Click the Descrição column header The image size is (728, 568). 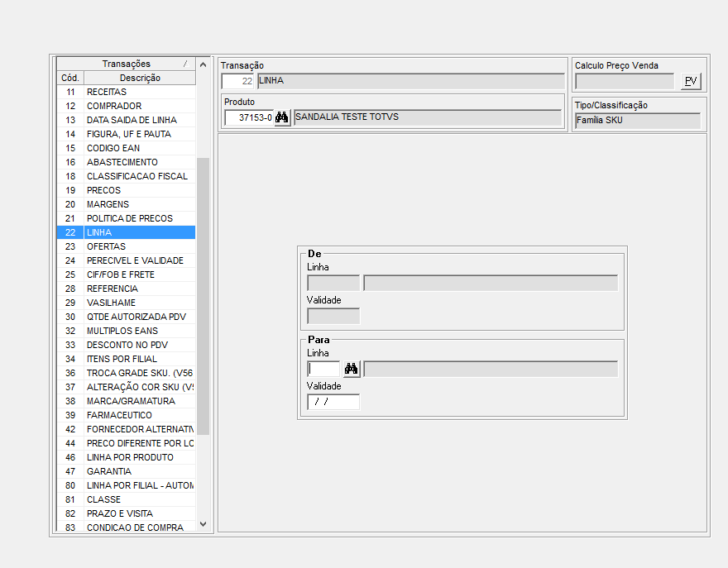[x=140, y=78]
